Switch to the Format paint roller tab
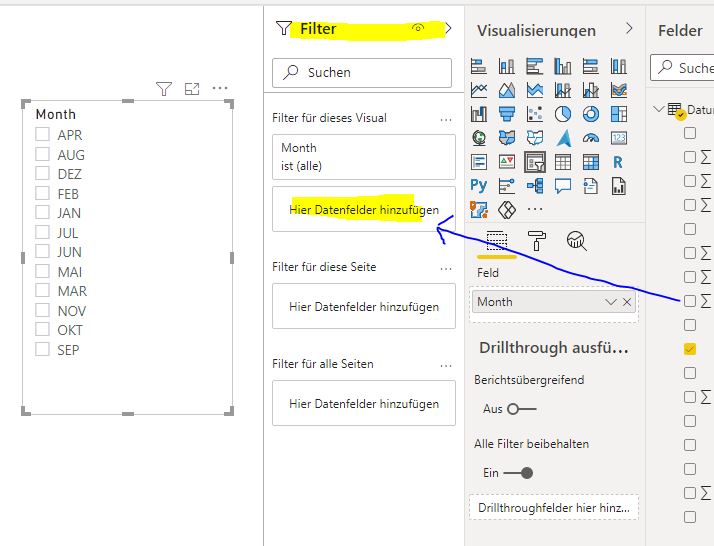The width and height of the screenshot is (714, 546). [536, 241]
